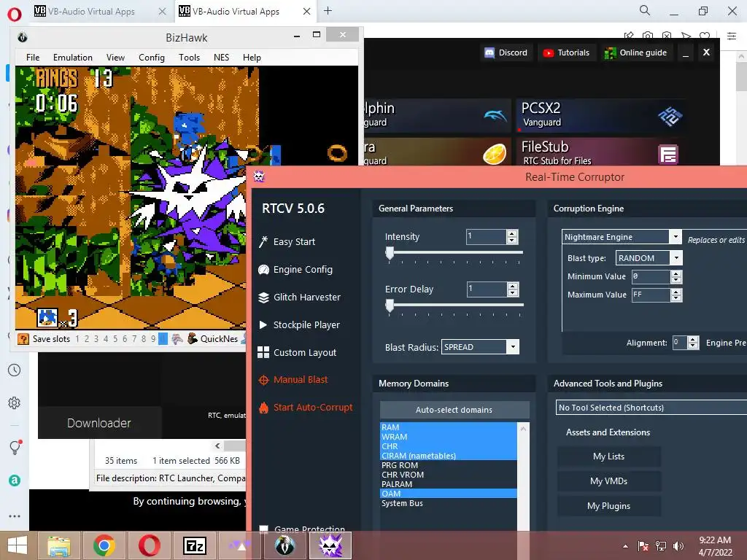Open My Lists
The width and height of the screenshot is (747, 560).
[x=609, y=456]
